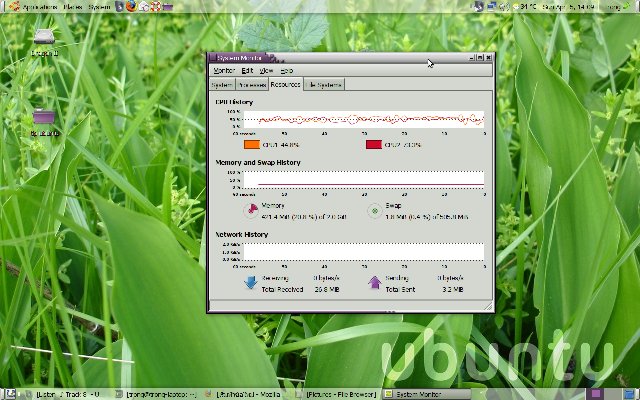Click the dark launcher icon beside System menu
Image resolution: width=640 pixels, height=400 pixels.
click(x=119, y=7)
